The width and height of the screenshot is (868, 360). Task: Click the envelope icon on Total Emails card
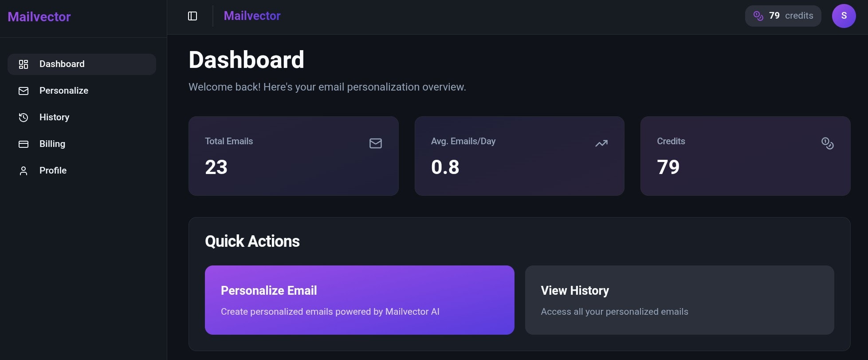click(375, 143)
